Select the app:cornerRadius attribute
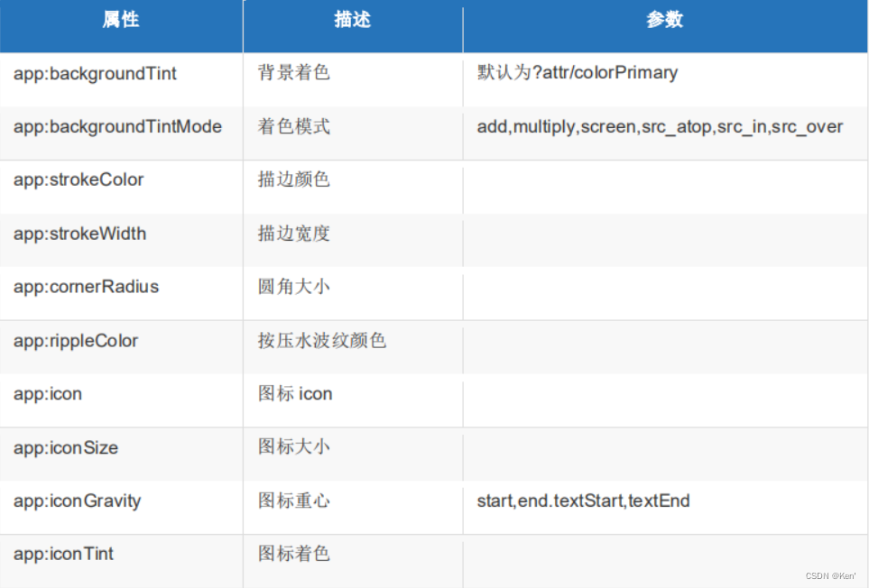This screenshot has height=588, width=869. coord(86,287)
